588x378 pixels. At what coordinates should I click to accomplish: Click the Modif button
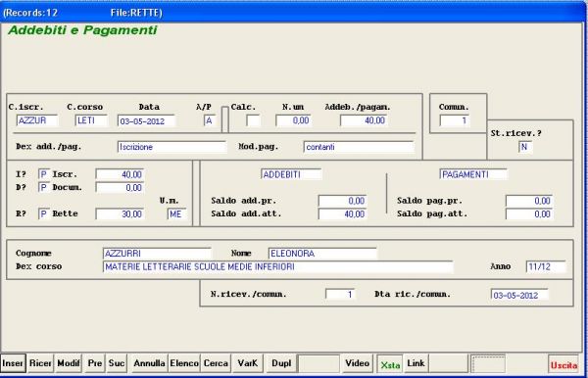click(69, 363)
